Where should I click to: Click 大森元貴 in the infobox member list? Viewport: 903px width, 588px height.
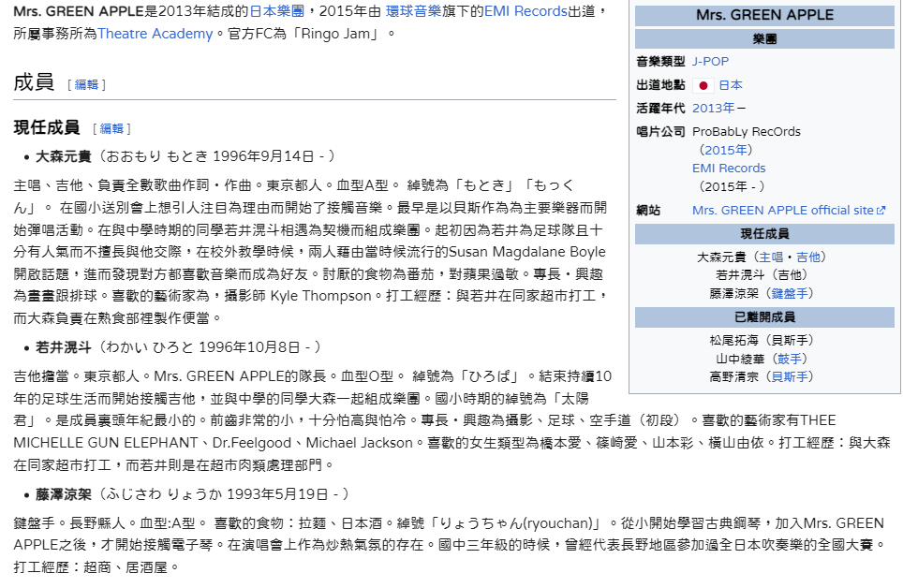click(721, 257)
